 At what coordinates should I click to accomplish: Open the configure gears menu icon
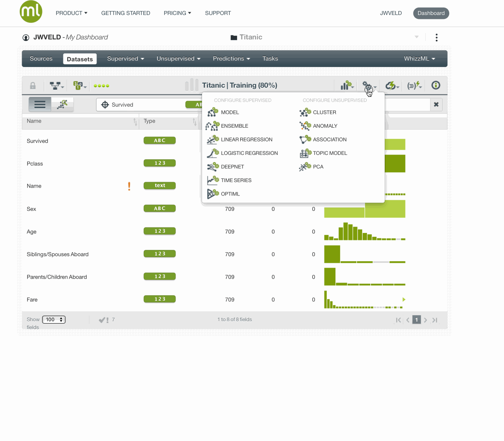click(x=369, y=86)
